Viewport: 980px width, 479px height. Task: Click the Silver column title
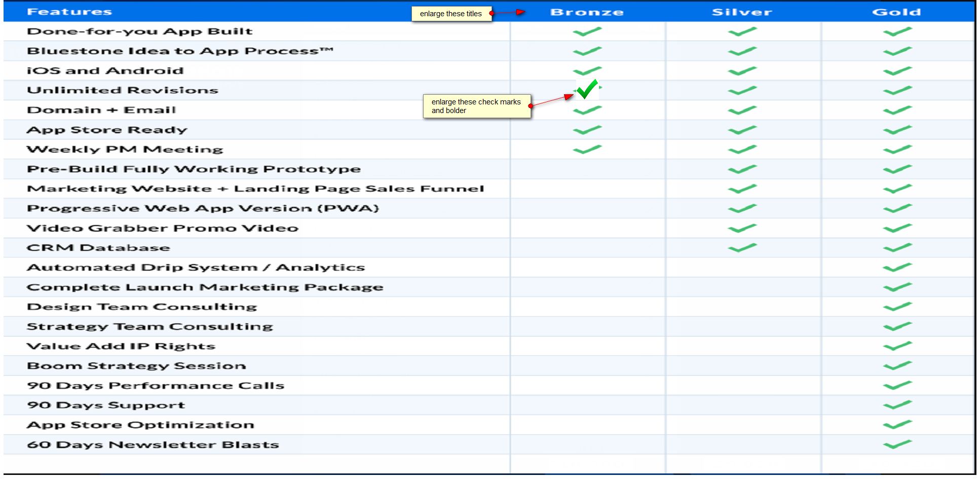coord(742,12)
